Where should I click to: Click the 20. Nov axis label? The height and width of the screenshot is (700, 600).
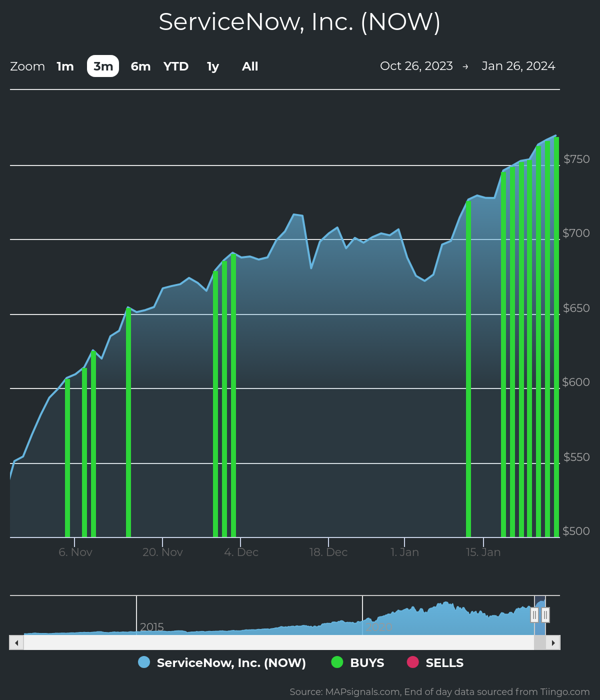coord(162,552)
